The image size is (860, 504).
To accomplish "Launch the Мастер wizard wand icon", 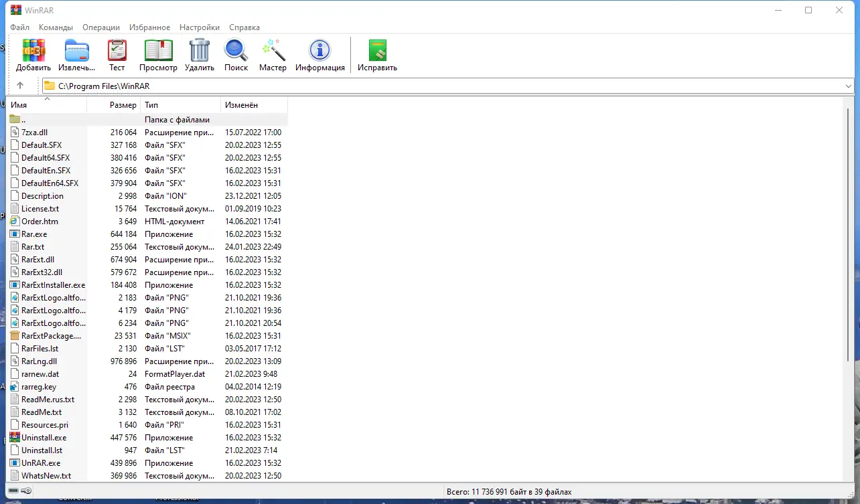I will [273, 50].
